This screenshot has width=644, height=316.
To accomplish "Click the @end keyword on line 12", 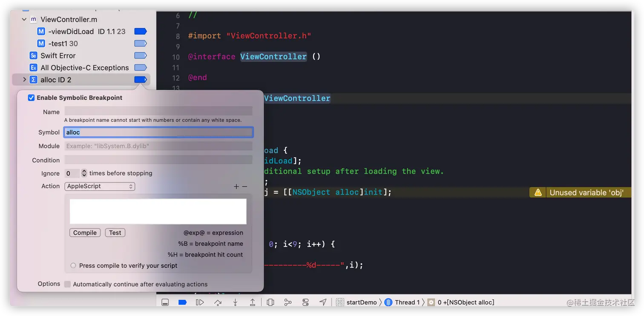I will click(x=198, y=78).
